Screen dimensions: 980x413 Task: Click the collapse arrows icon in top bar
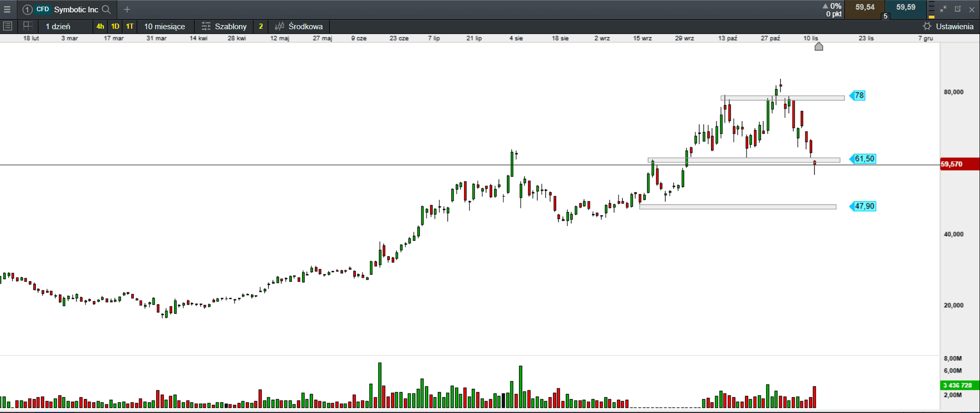tap(943, 9)
